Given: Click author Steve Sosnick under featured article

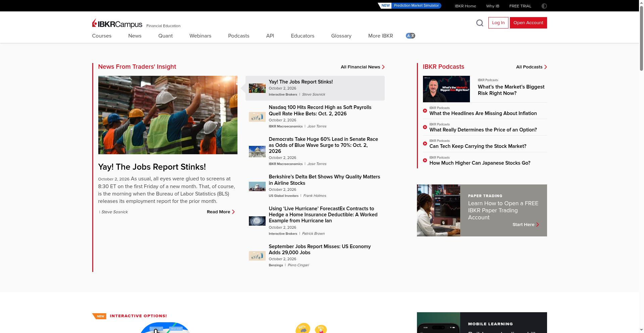Looking at the screenshot, I should [114, 212].
